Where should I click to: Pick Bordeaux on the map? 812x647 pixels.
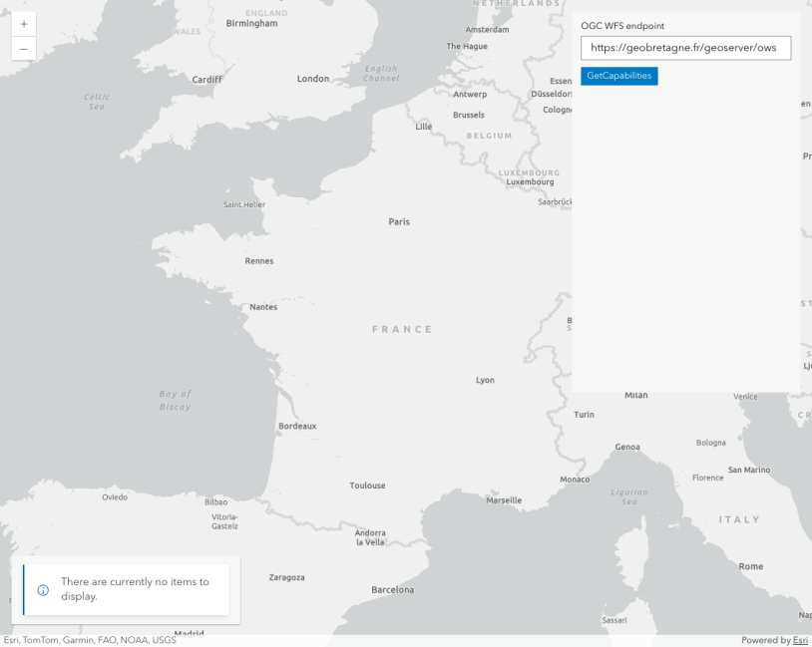pyautogui.click(x=297, y=426)
